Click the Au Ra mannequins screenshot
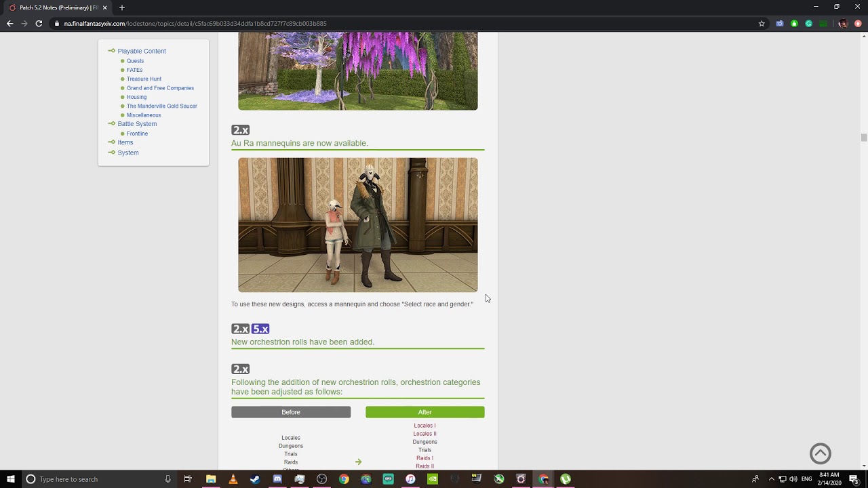868x488 pixels. (x=358, y=225)
